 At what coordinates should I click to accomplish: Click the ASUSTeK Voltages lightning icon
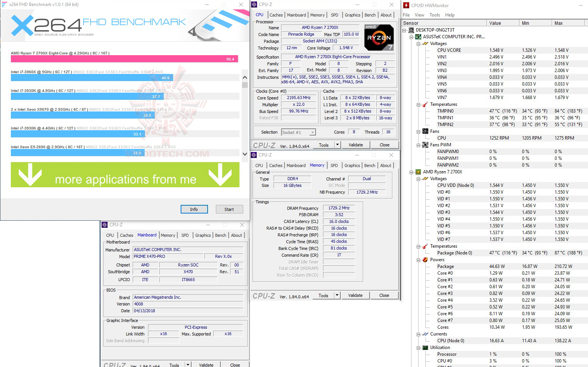[x=425, y=44]
